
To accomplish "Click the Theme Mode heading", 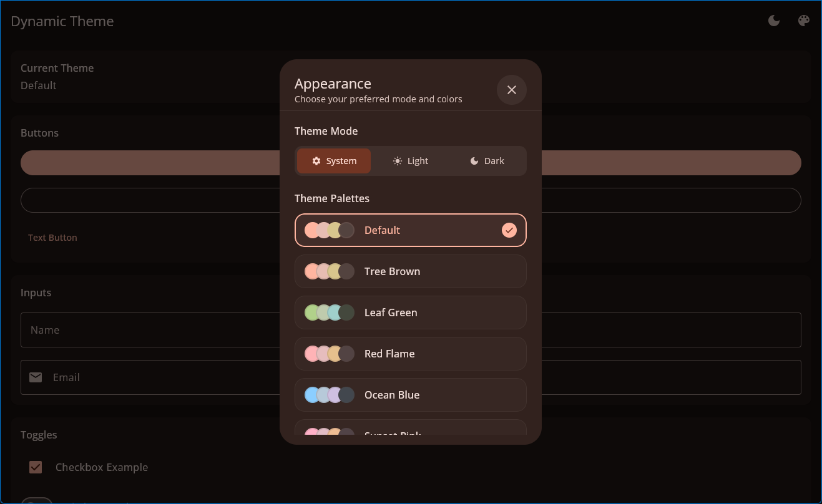I will tap(326, 131).
